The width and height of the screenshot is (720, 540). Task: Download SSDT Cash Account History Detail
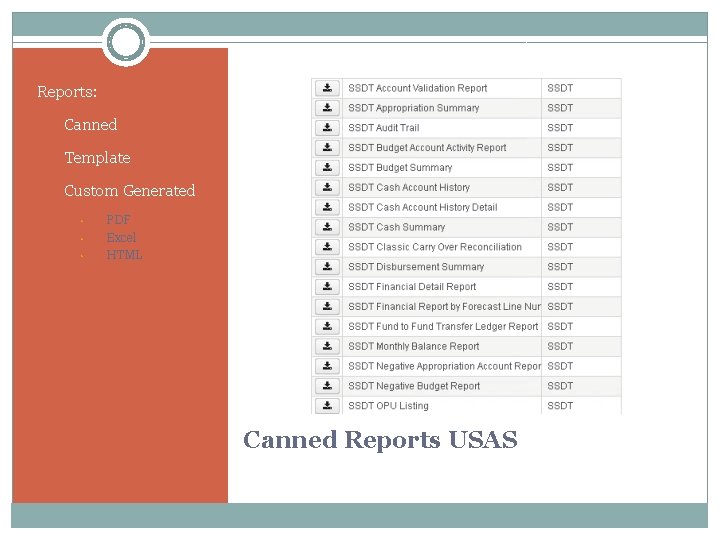[327, 207]
